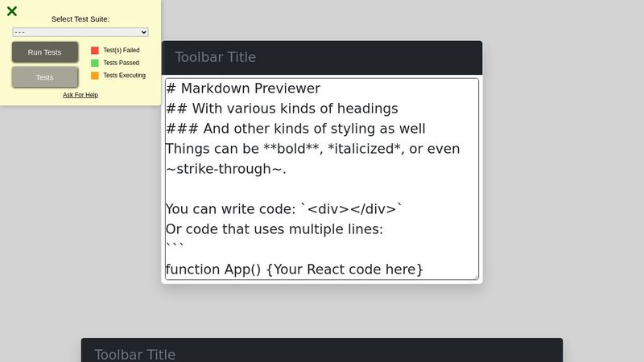This screenshot has width=644, height=362.
Task: Click the editor's Toolbar Title heading
Action: click(x=215, y=57)
